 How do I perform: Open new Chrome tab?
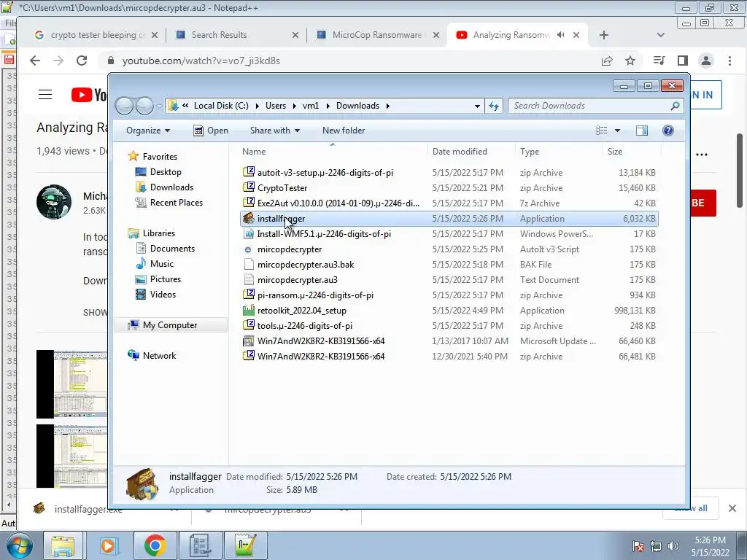coord(603,35)
